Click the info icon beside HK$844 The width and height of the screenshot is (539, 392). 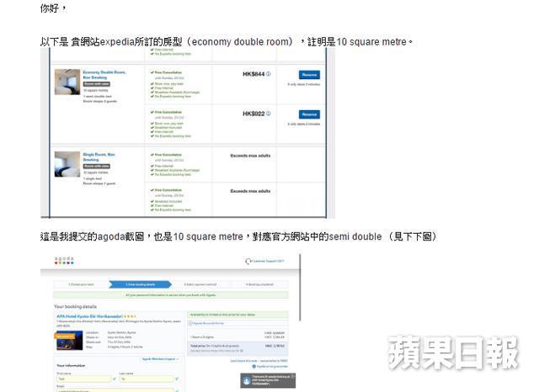(x=269, y=74)
